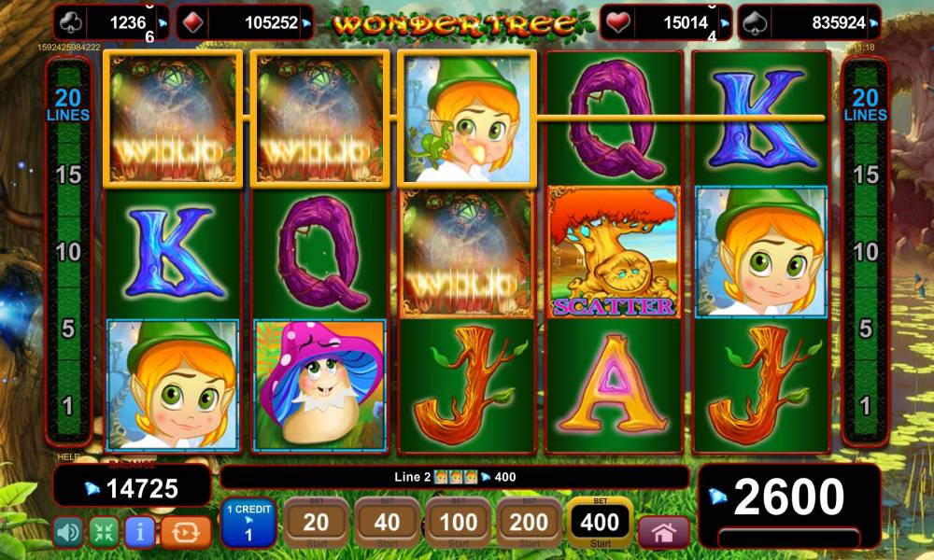The image size is (934, 560).
Task: Click the Scatter tree symbol
Action: 614,252
